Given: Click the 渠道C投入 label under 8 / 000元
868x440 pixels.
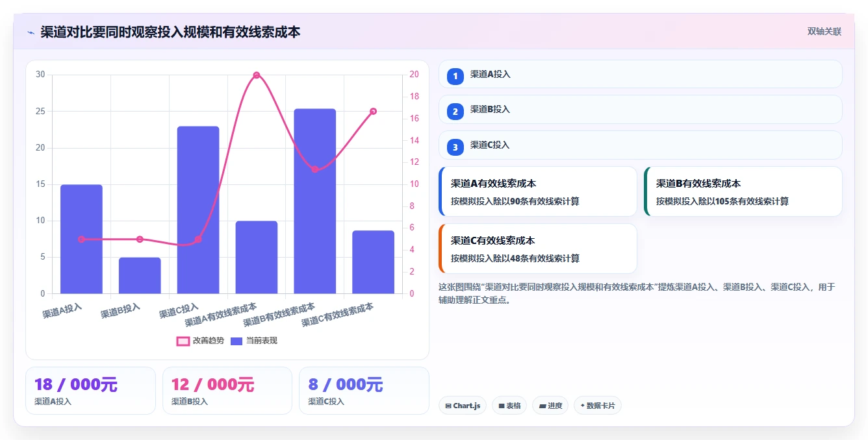Looking at the screenshot, I should [x=327, y=402].
